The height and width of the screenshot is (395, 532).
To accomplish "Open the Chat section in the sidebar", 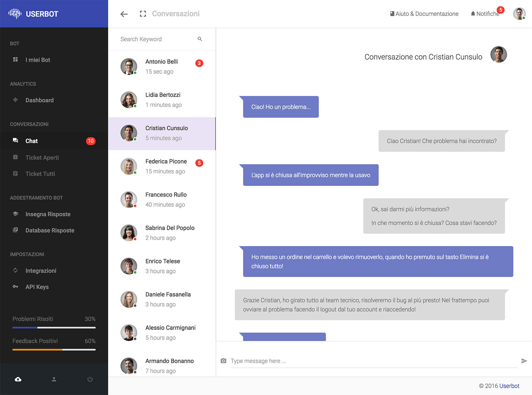I will (32, 141).
